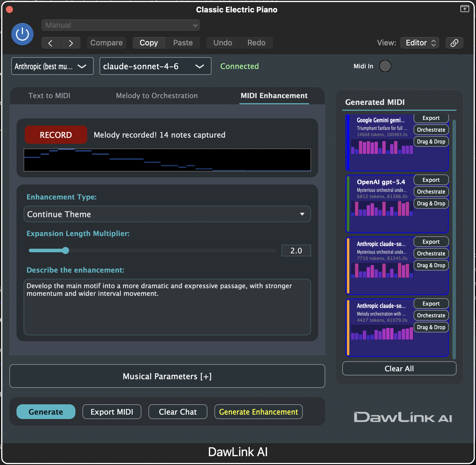Click the Generate Enhancement button

(258, 412)
